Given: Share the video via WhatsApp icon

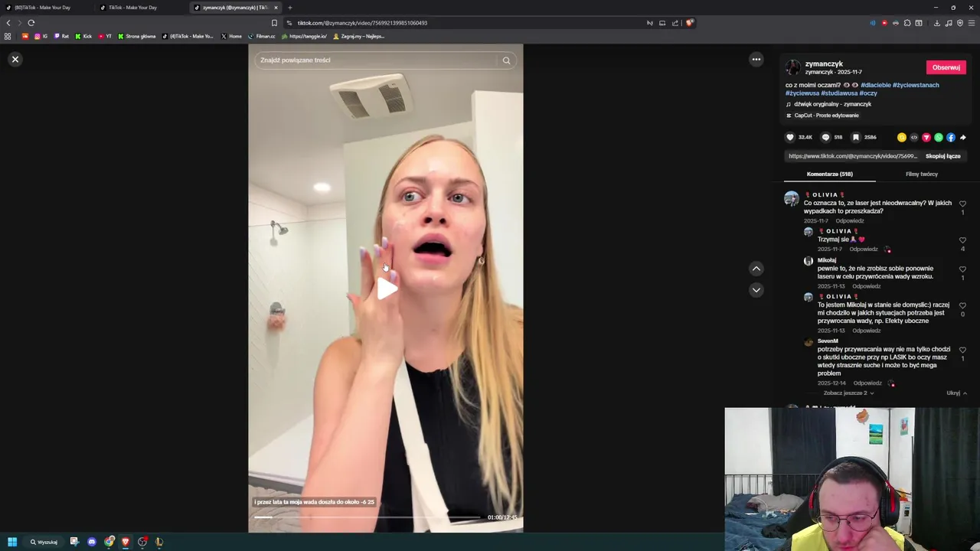Looking at the screenshot, I should [938, 138].
